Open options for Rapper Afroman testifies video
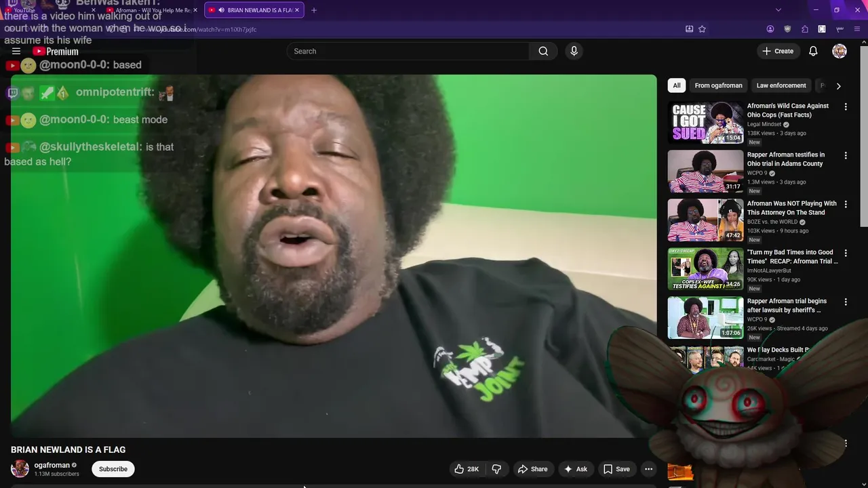The height and width of the screenshot is (488, 868). coord(845,156)
